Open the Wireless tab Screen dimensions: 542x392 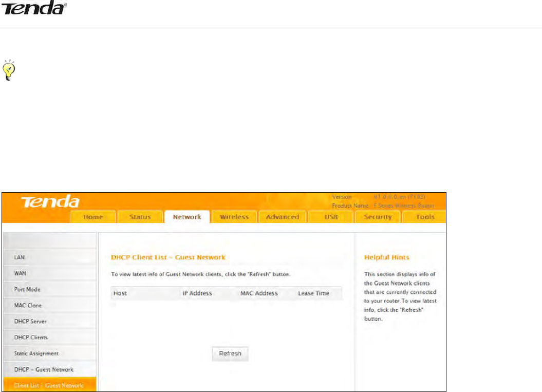[234, 217]
